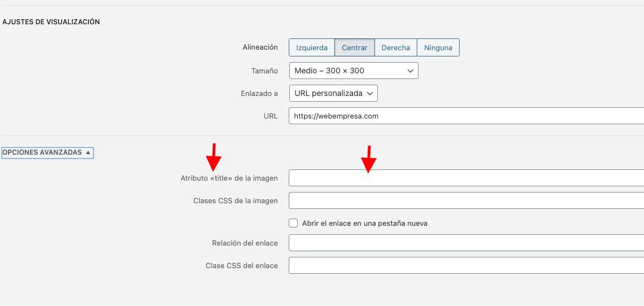Enable Abrir el enlace en una pestaña nueva checkbox
This screenshot has height=306, width=644.
coord(293,224)
